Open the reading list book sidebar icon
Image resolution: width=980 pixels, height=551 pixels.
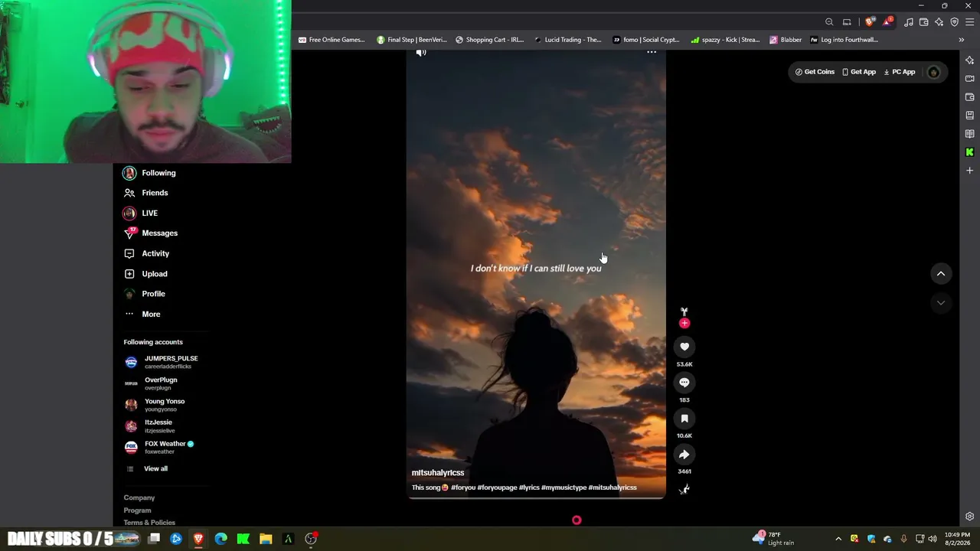(969, 134)
